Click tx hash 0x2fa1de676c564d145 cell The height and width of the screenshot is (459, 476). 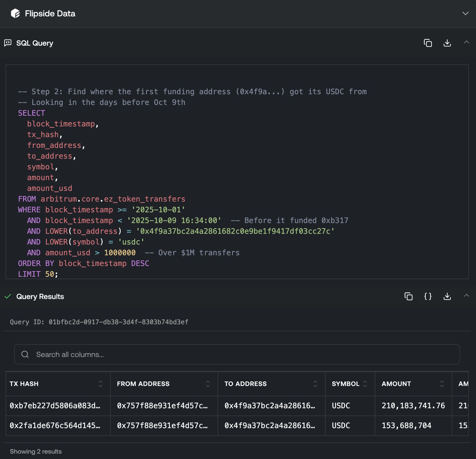pyautogui.click(x=55, y=425)
